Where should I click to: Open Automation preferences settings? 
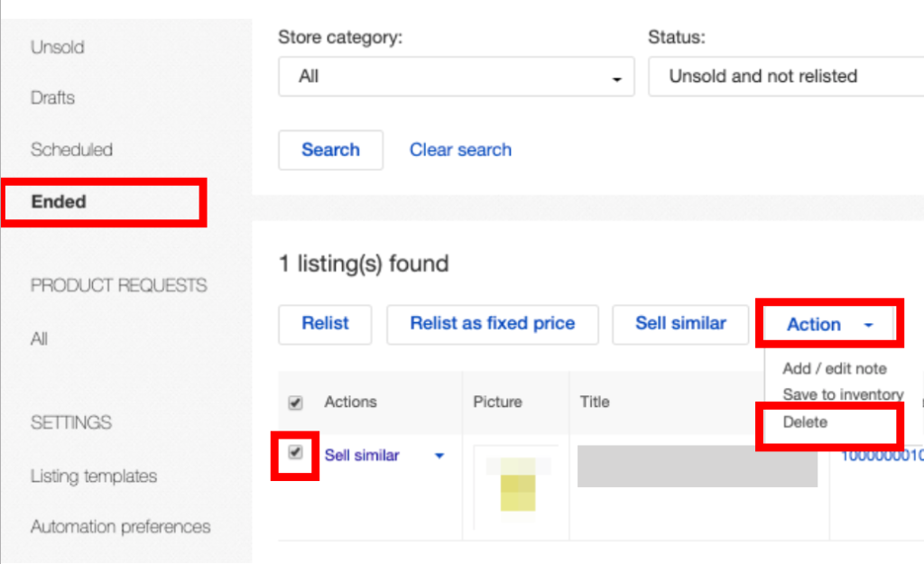pyautogui.click(x=120, y=527)
